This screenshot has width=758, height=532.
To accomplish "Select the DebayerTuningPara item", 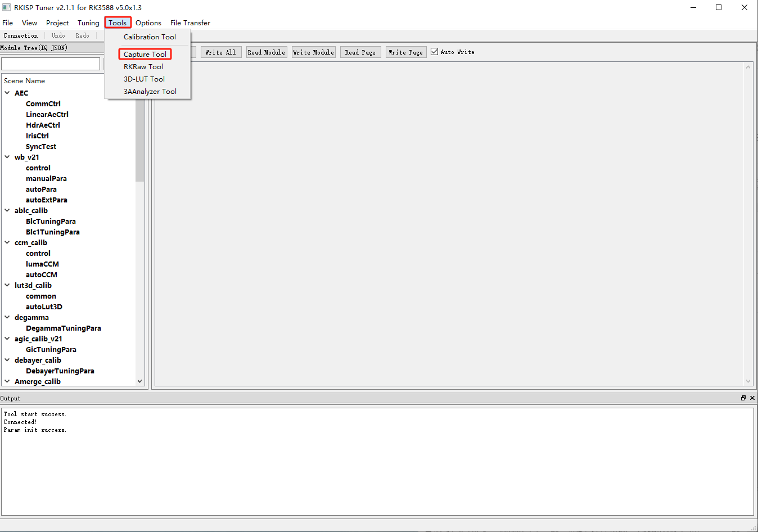I will click(60, 371).
